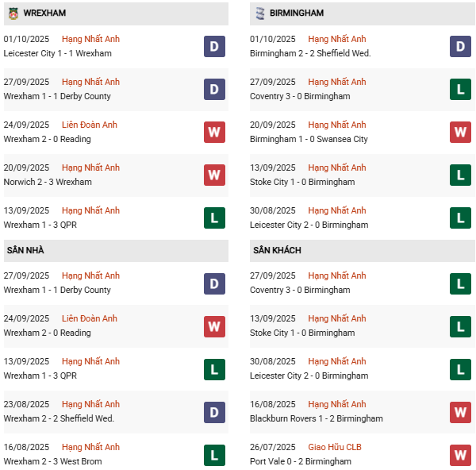Click W badge for Blackburn Rovers 1 - 2 Birmingham
Image resolution: width=476 pixels, height=470 pixels.
pos(461,412)
